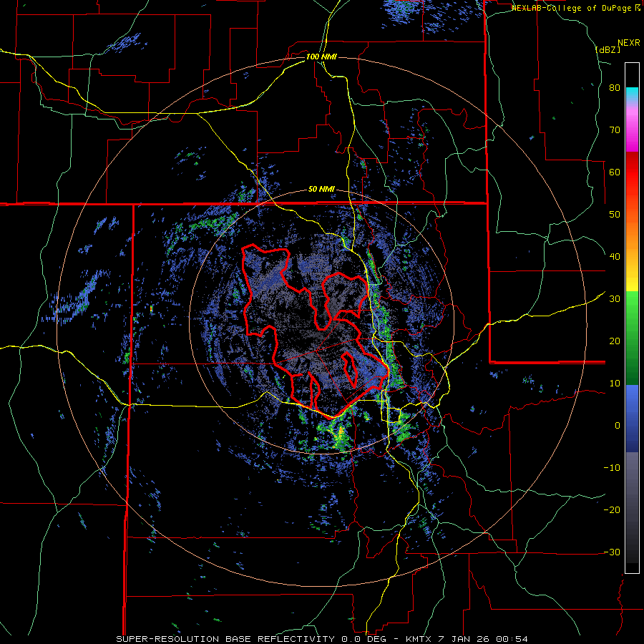Click the -30 value on the dBZ scale

click(612, 552)
